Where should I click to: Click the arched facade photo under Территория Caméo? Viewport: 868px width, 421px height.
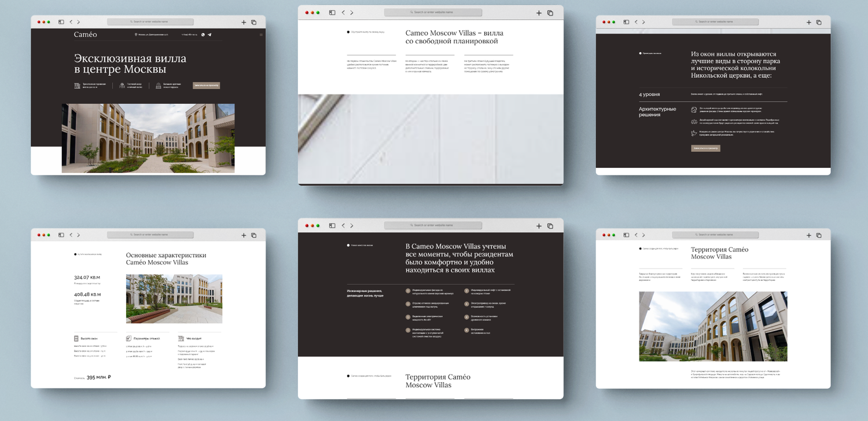(713, 326)
